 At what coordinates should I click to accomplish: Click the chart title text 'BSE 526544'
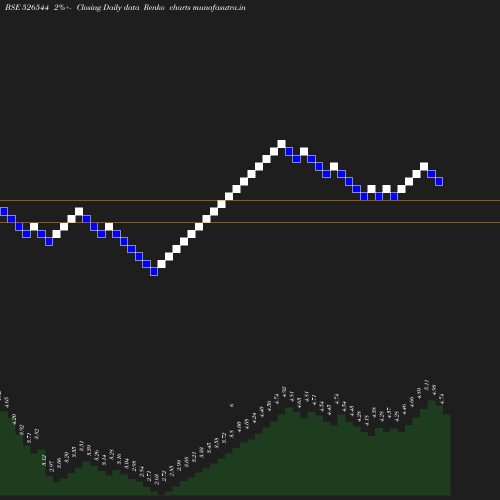pyautogui.click(x=27, y=8)
